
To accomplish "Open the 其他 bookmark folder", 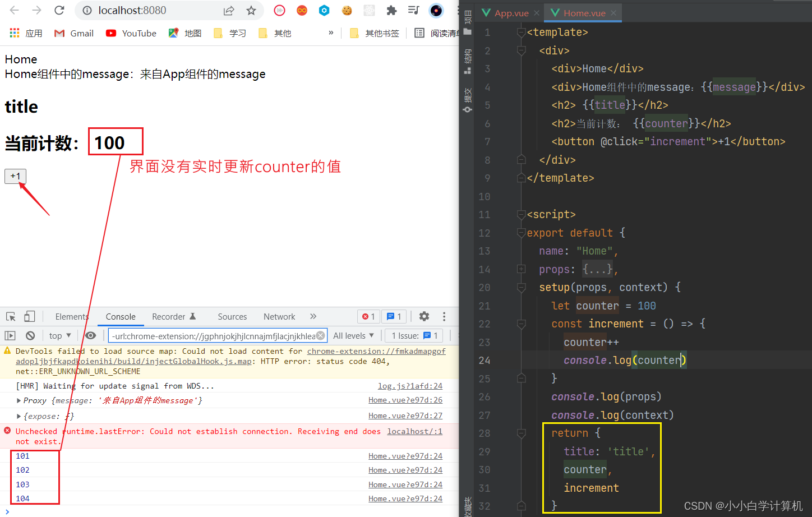I will pyautogui.click(x=275, y=33).
